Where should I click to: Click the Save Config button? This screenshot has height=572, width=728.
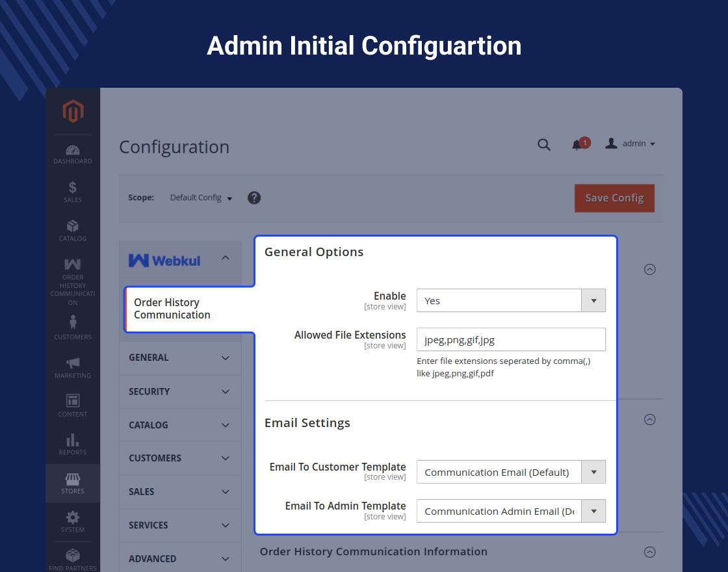[614, 198]
